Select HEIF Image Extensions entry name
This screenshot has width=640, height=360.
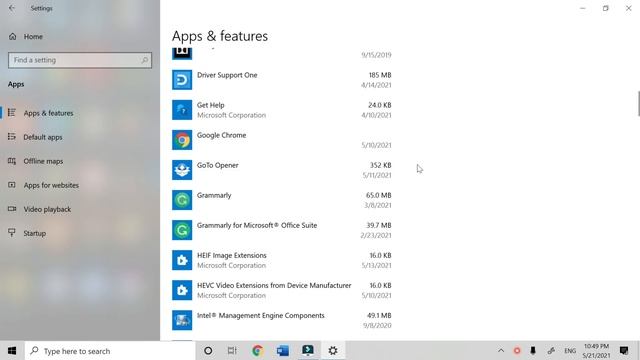coord(231,256)
